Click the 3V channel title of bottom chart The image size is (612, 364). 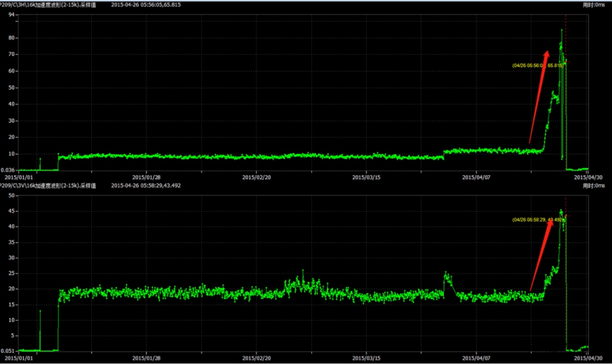coord(48,186)
